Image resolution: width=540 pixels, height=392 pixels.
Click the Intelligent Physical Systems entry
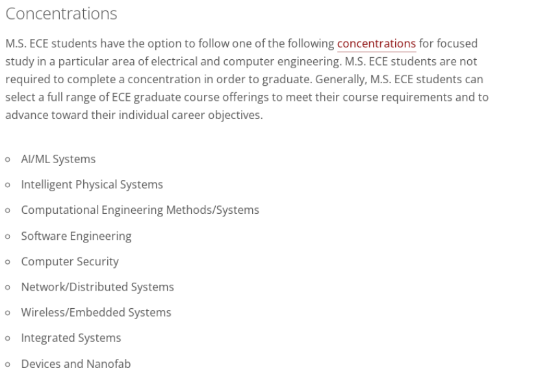pos(92,185)
